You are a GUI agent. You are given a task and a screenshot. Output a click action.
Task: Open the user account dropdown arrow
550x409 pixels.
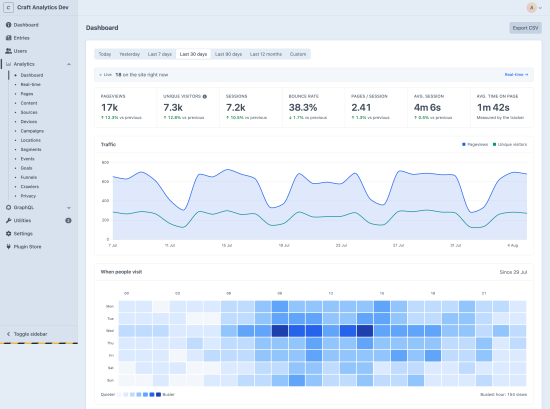coord(540,8)
